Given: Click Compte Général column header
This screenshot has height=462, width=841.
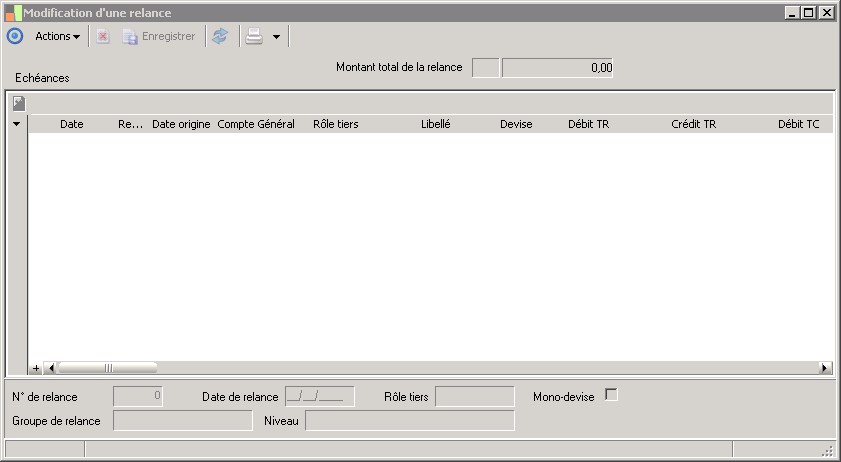Looking at the screenshot, I should (x=256, y=124).
